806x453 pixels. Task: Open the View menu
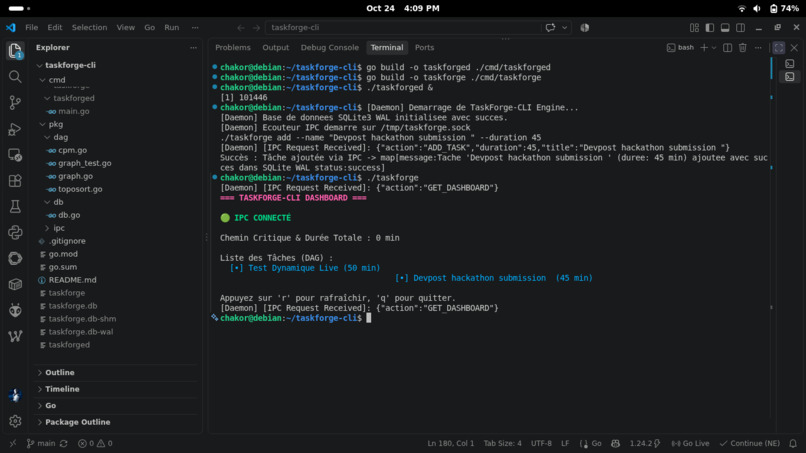125,28
